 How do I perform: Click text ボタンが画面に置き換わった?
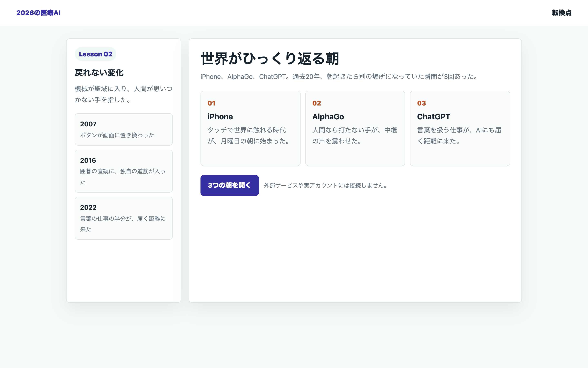(x=117, y=135)
